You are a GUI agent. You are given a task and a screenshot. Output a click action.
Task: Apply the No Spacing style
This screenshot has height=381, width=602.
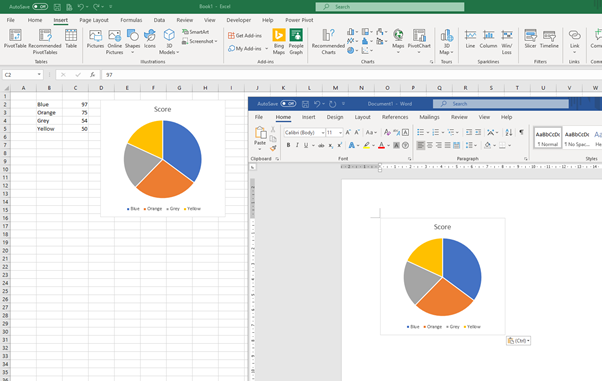coord(577,137)
